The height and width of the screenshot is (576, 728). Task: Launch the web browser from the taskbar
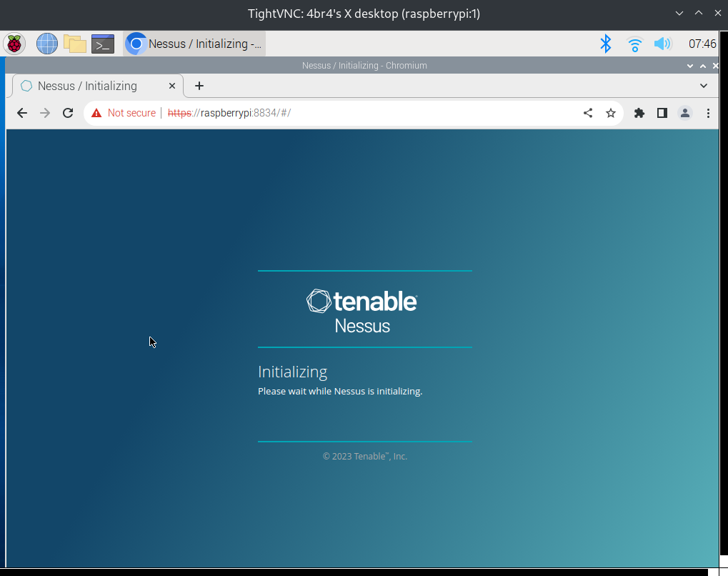pos(46,44)
